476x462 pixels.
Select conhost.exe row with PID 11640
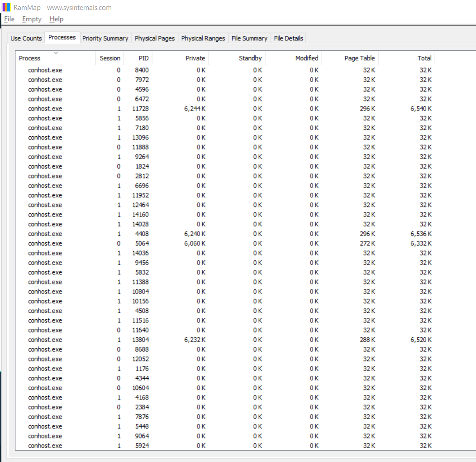225,330
